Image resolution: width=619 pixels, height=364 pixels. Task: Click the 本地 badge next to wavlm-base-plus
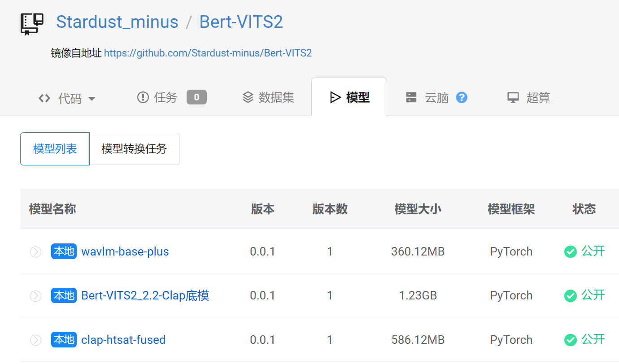64,251
